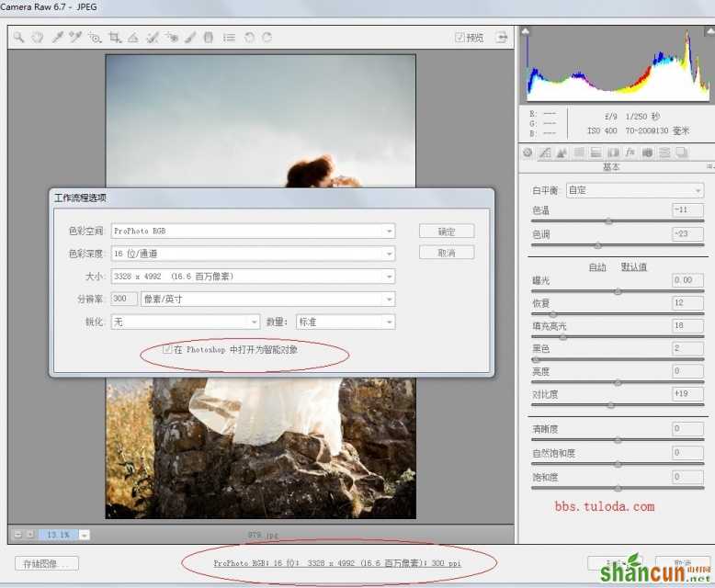Enable the 预览 preview checkbox

pyautogui.click(x=460, y=38)
